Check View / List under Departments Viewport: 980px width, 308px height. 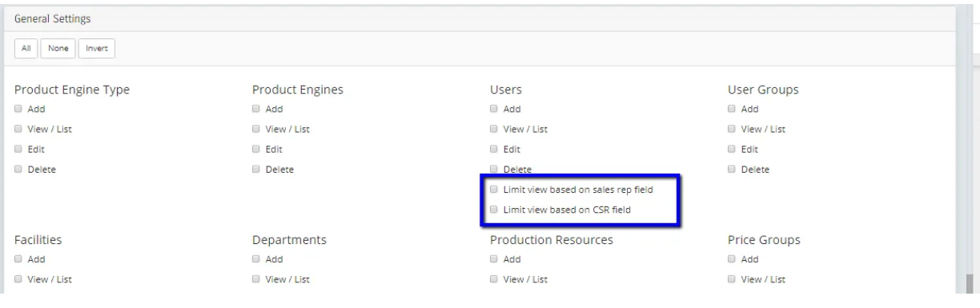(x=256, y=279)
